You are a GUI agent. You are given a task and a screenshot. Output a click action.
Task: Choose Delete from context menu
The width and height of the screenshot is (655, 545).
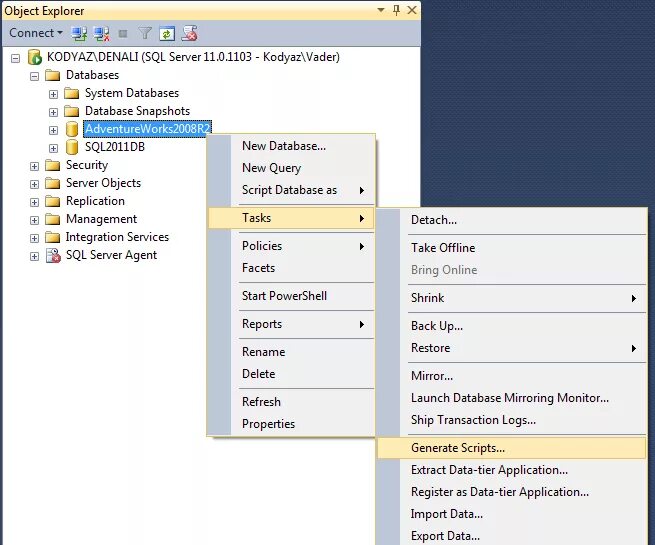click(291, 374)
